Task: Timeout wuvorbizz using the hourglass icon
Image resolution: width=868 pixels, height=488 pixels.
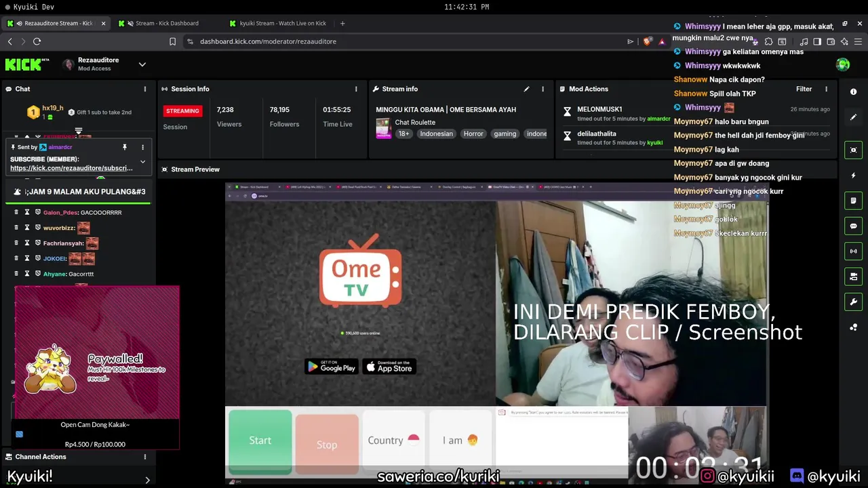Action: coord(27,228)
